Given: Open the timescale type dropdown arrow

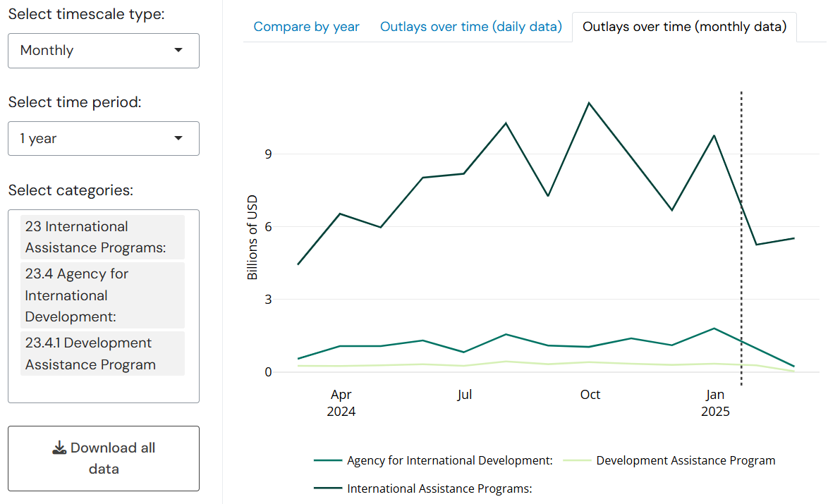Looking at the screenshot, I should 178,50.
